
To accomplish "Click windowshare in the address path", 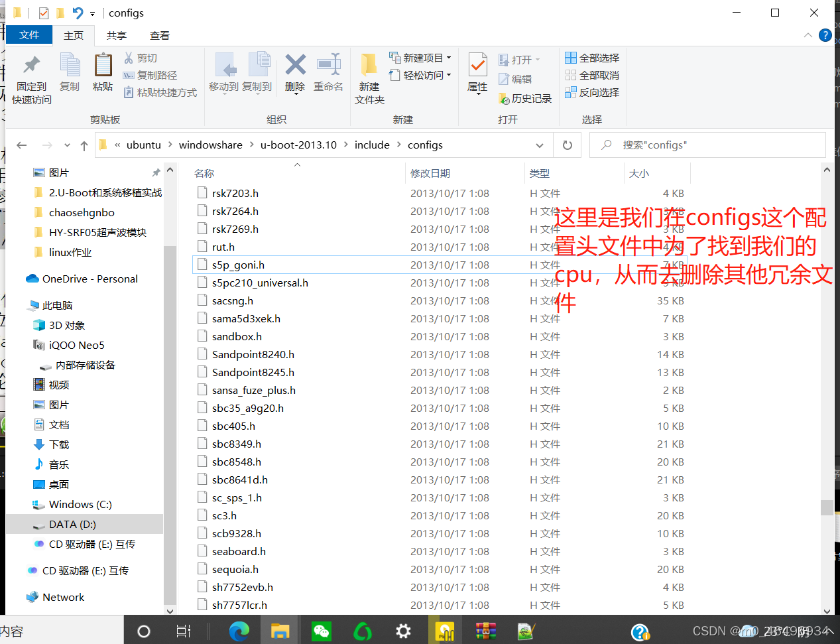I will click(x=211, y=145).
